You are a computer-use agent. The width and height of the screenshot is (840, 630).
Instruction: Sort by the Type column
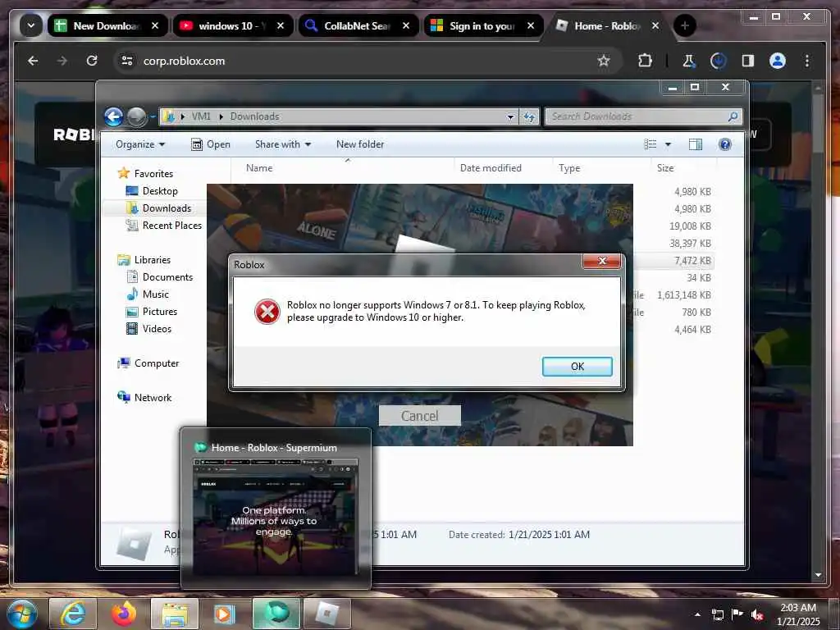601,167
